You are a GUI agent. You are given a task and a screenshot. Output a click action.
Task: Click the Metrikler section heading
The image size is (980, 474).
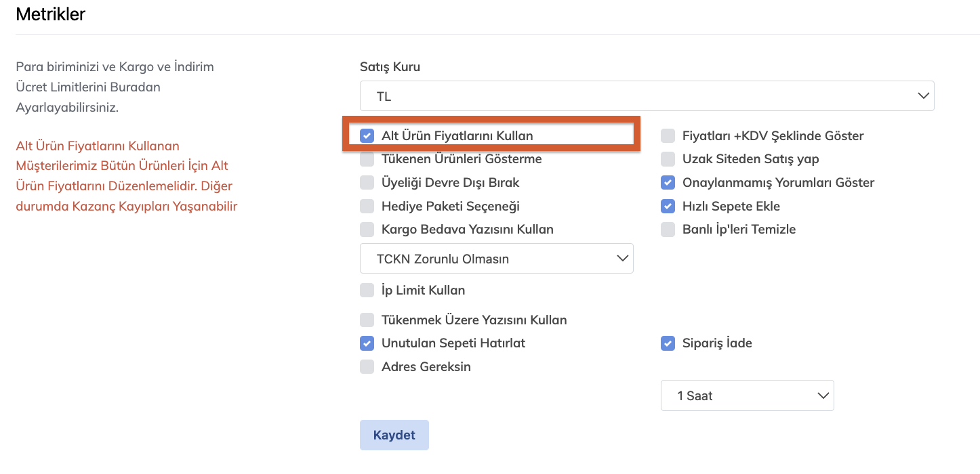[50, 14]
